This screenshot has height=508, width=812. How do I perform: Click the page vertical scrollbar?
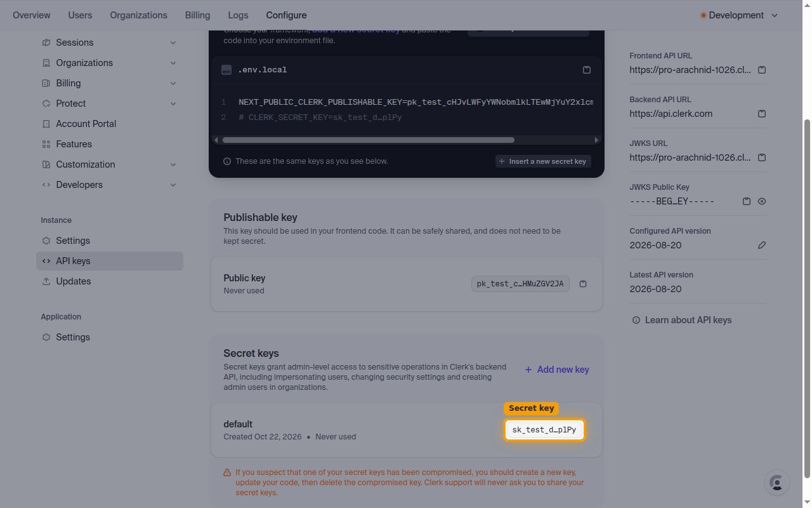(808, 298)
